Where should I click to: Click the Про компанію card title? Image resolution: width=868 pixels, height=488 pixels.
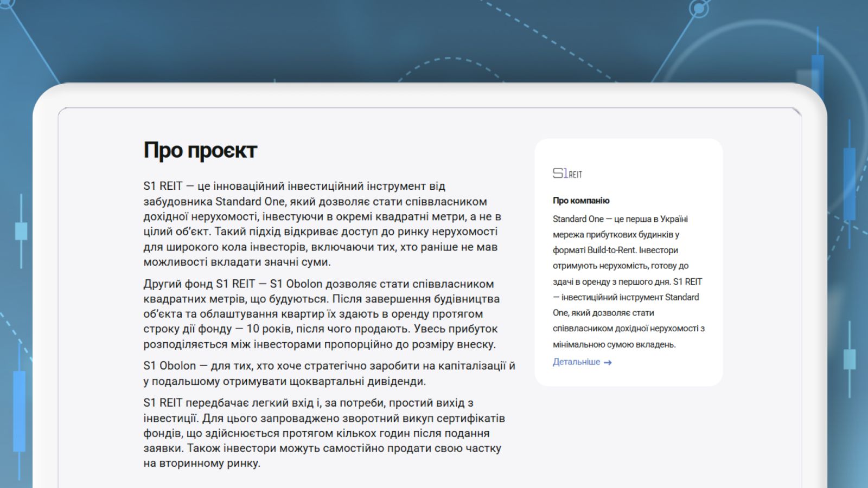coord(581,201)
